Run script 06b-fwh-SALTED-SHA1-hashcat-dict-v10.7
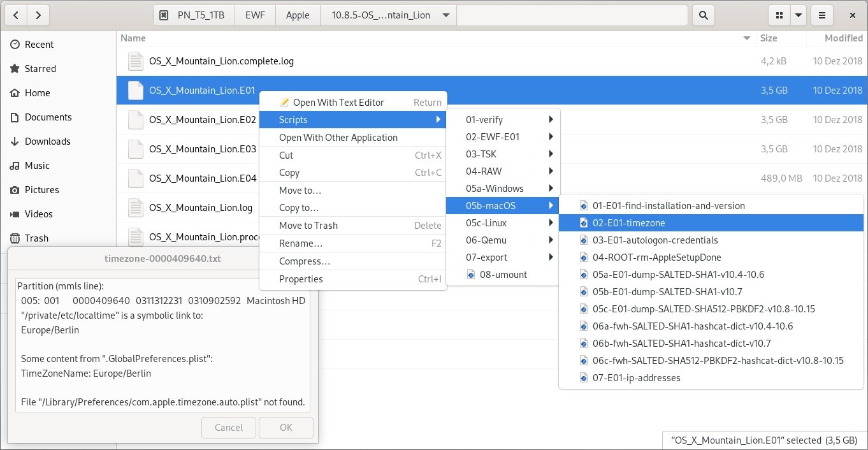Screen dimensions: 868x450 pyautogui.click(x=711, y=344)
